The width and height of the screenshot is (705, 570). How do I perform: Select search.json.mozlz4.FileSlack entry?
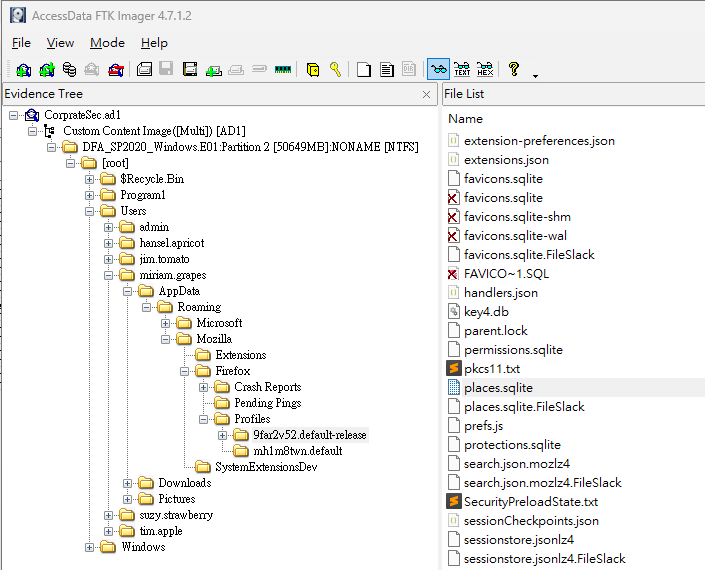pyautogui.click(x=542, y=483)
